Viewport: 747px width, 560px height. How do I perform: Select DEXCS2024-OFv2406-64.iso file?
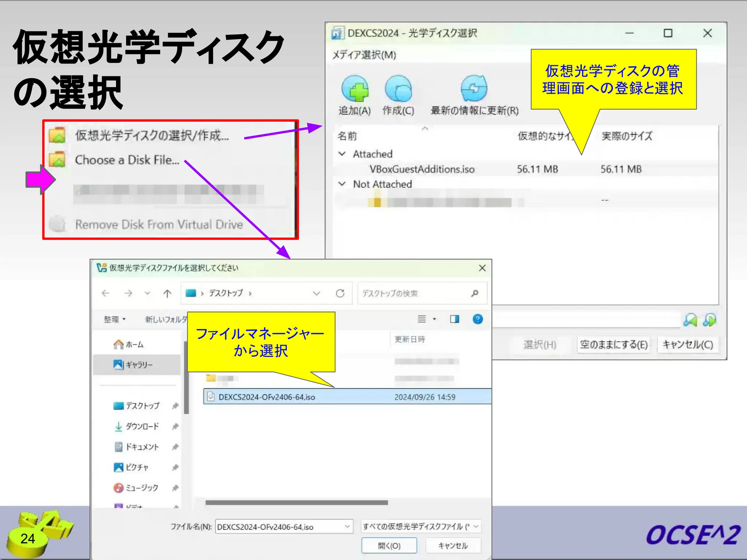pyautogui.click(x=347, y=397)
